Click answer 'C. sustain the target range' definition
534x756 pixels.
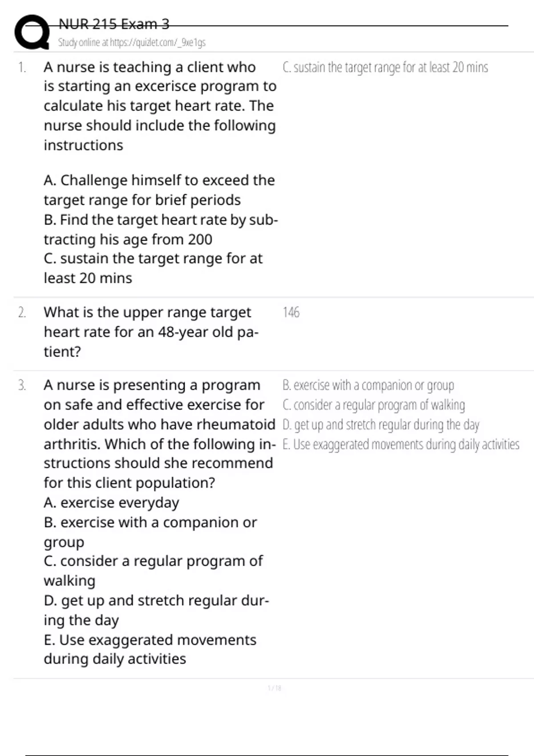385,68
